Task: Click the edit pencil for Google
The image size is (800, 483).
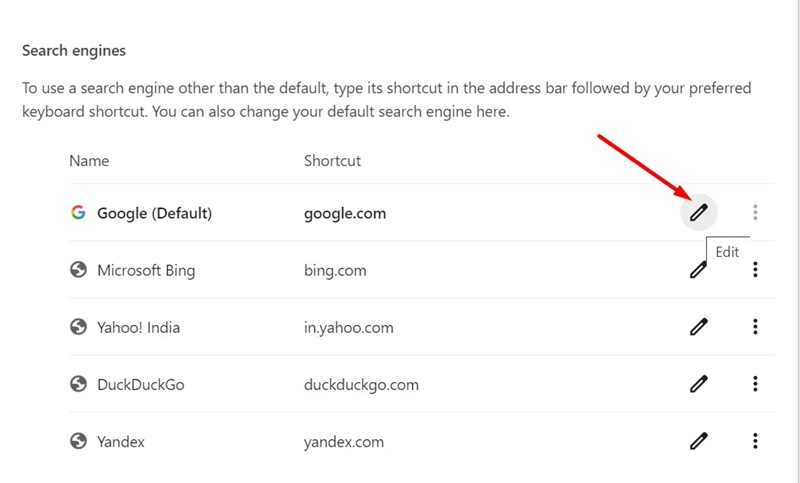Action: pos(698,212)
